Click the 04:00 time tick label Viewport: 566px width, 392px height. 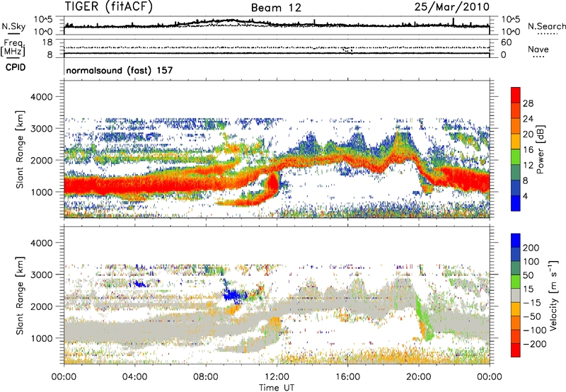[x=134, y=377]
